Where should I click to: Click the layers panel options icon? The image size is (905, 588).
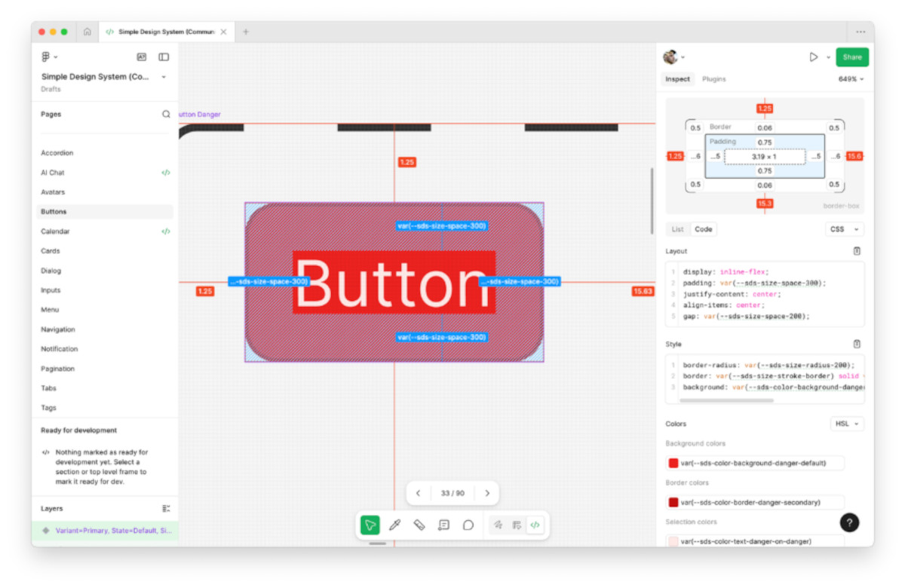pos(167,509)
